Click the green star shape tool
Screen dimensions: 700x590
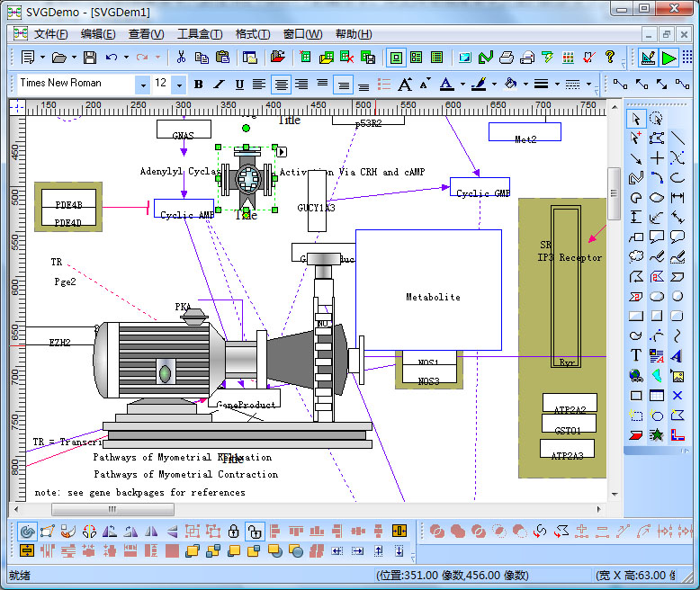pyautogui.click(x=657, y=434)
